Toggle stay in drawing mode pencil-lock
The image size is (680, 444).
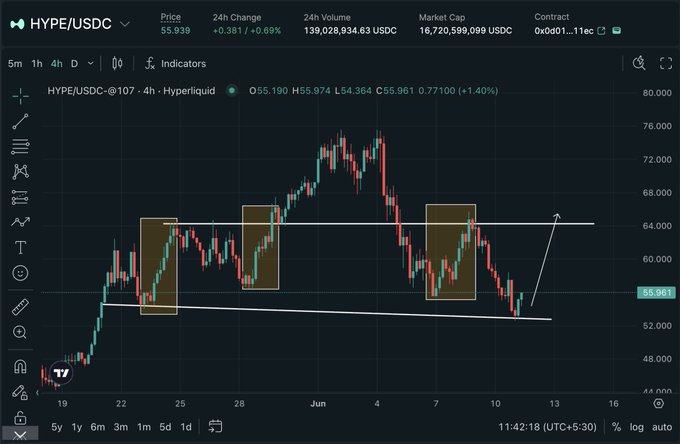coord(20,392)
